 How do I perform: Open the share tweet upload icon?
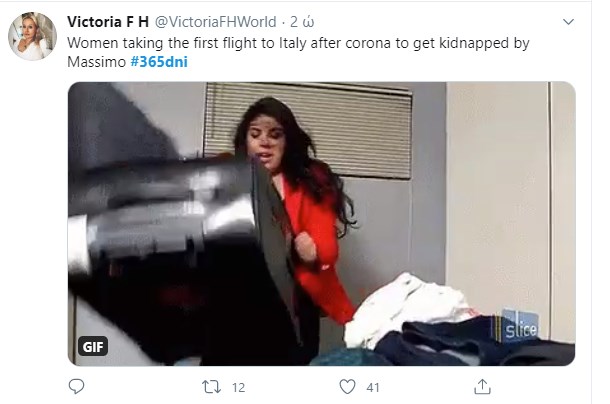coord(482,386)
